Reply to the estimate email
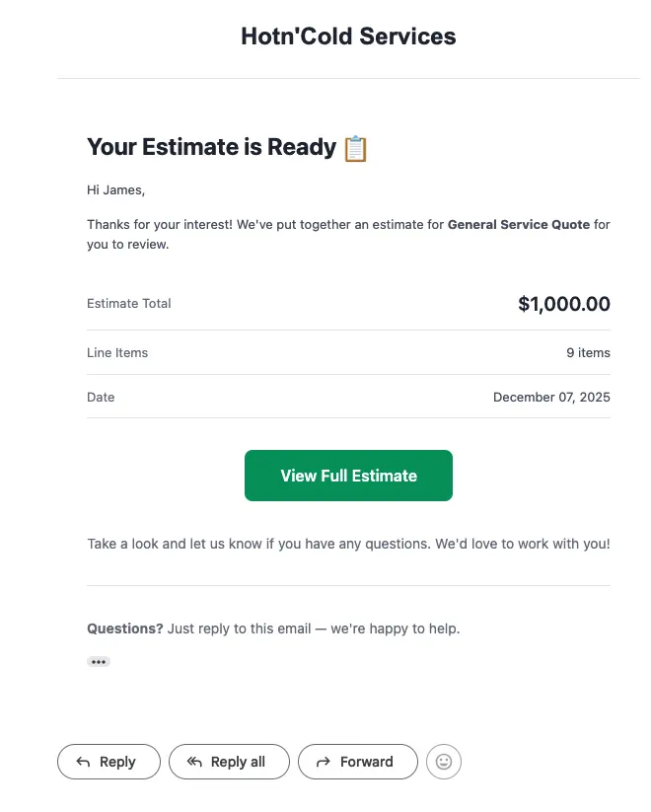 [x=108, y=761]
